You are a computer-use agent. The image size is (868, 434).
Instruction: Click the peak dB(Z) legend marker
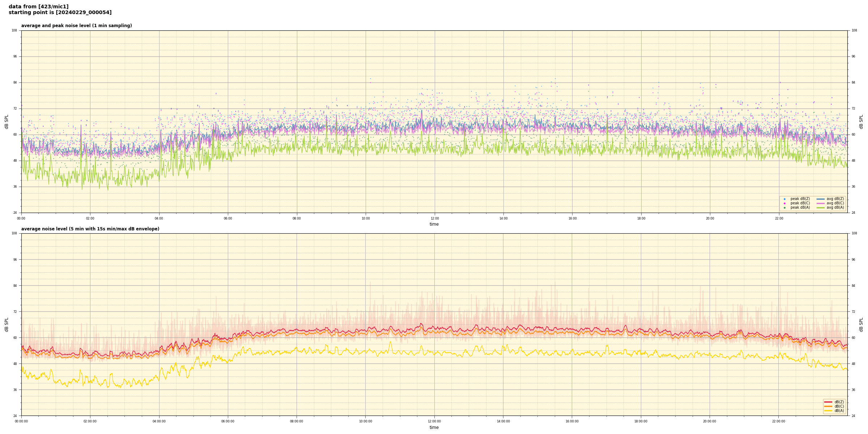coord(784,199)
